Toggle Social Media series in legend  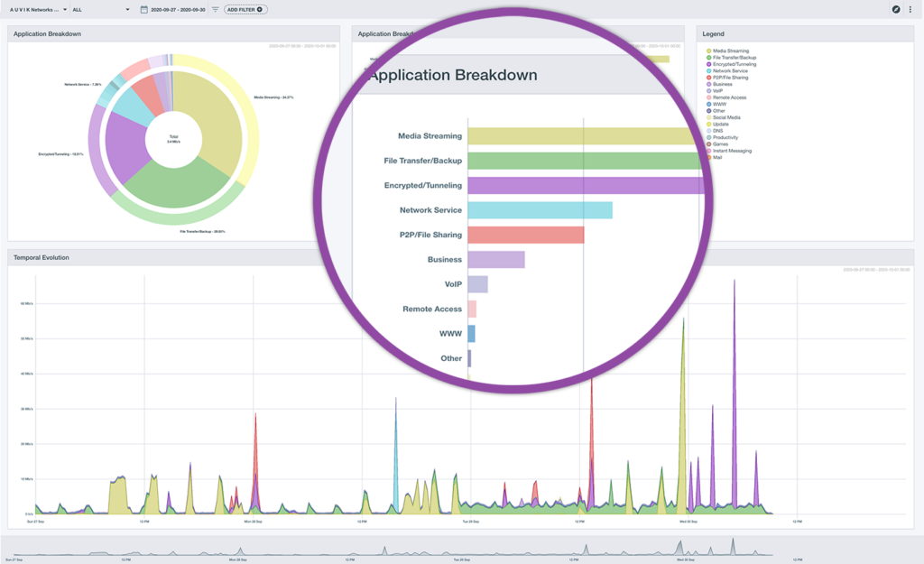click(725, 117)
